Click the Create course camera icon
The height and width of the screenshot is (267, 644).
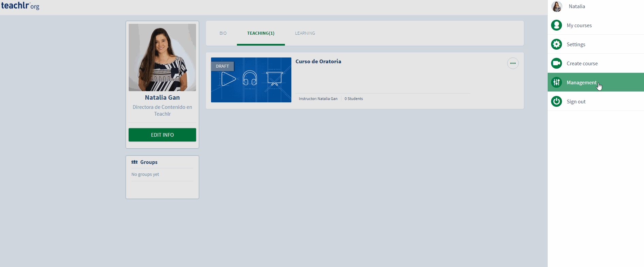tap(557, 63)
